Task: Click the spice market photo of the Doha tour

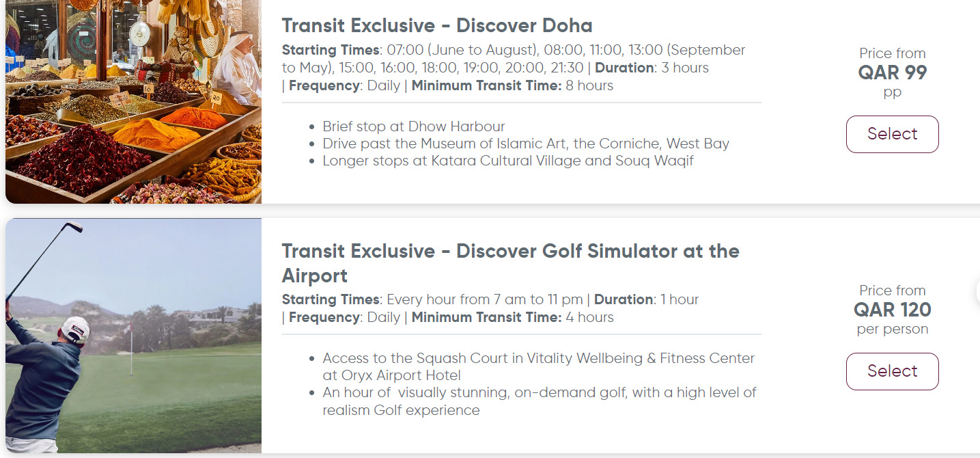Action: [133, 101]
